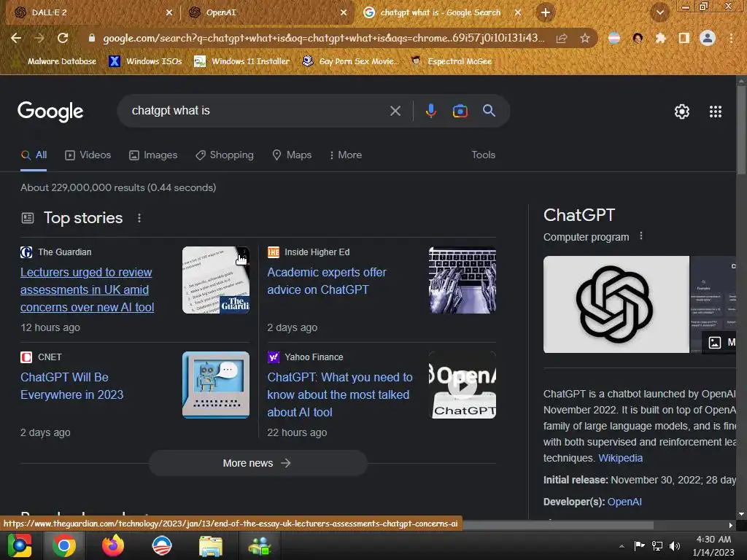Open the clock and date in taskbar
This screenshot has width=747, height=560.
pyautogui.click(x=713, y=546)
